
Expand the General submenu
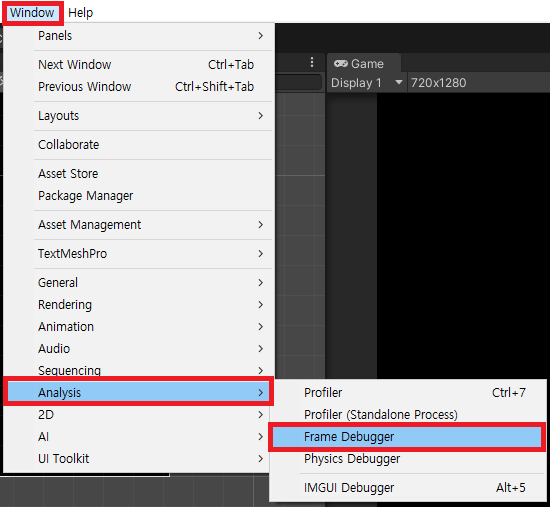click(139, 283)
